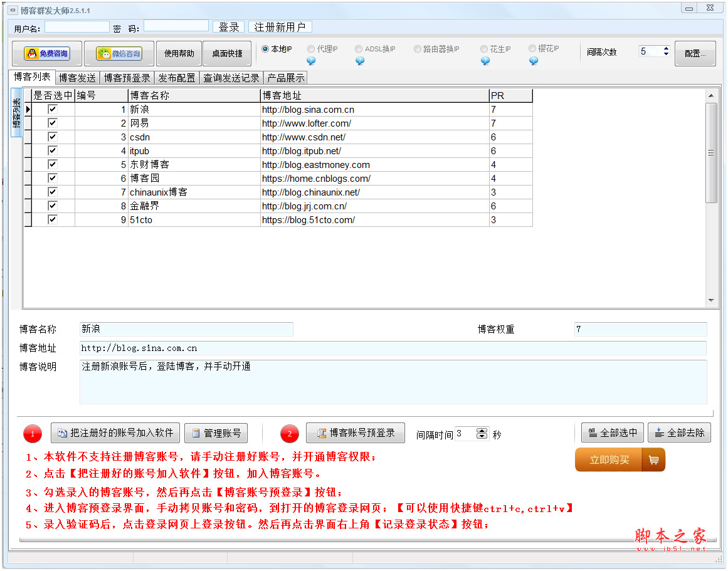This screenshot has height=571, width=728.
Task: Click the 博客权重 field
Action: tap(641, 329)
